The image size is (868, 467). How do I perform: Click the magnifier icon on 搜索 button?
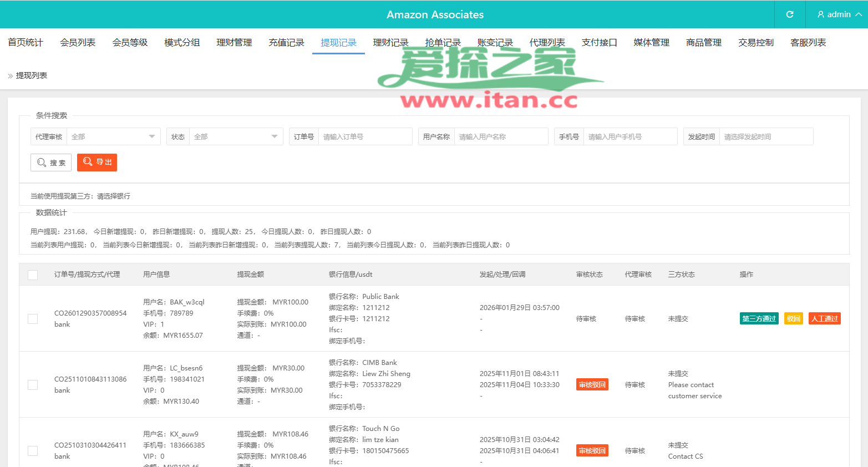(x=42, y=163)
